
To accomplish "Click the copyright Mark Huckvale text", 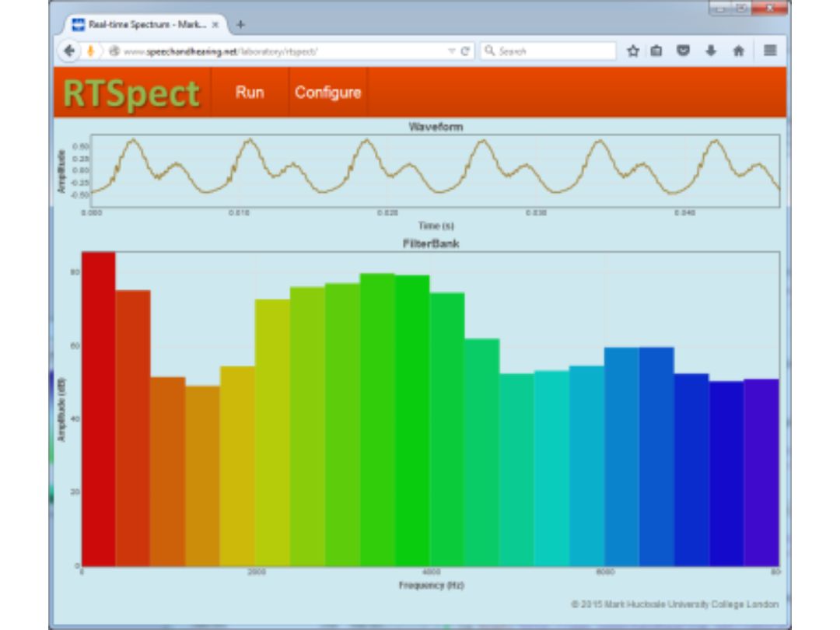I will tap(675, 604).
